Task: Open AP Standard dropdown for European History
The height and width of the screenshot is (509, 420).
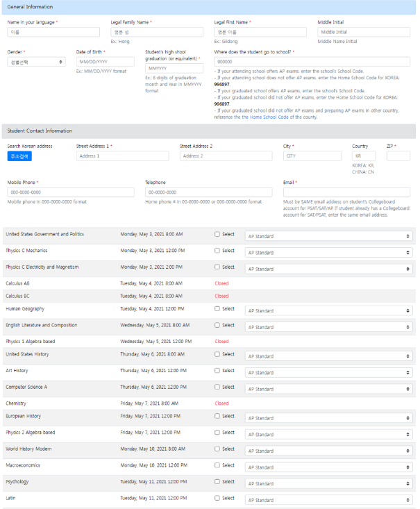Action: (328, 418)
